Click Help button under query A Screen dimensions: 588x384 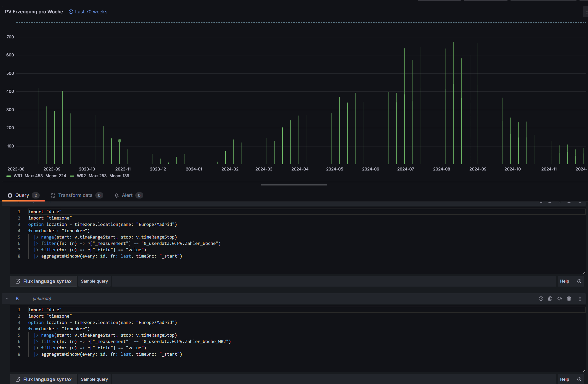564,281
